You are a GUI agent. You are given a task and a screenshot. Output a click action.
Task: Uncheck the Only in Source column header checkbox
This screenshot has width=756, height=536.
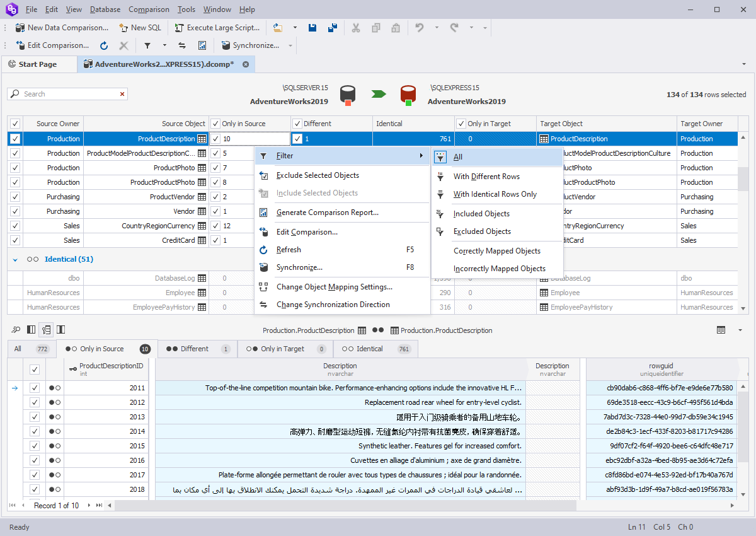(215, 123)
